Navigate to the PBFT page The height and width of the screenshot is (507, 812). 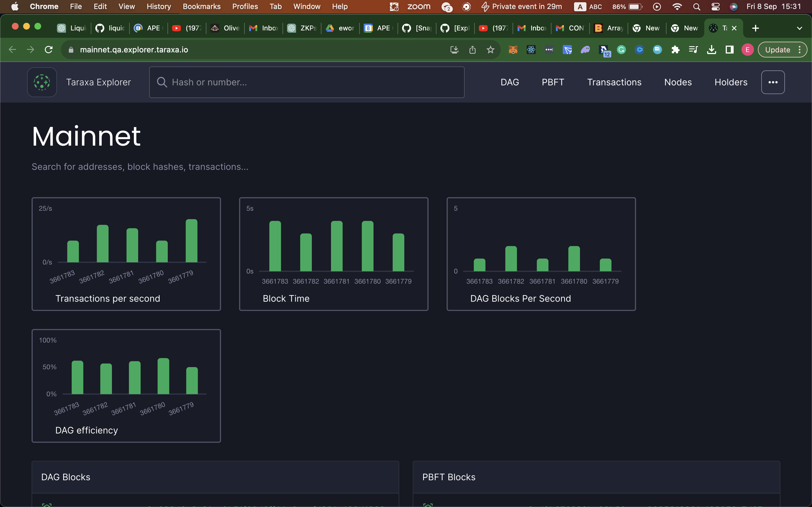coord(553,82)
